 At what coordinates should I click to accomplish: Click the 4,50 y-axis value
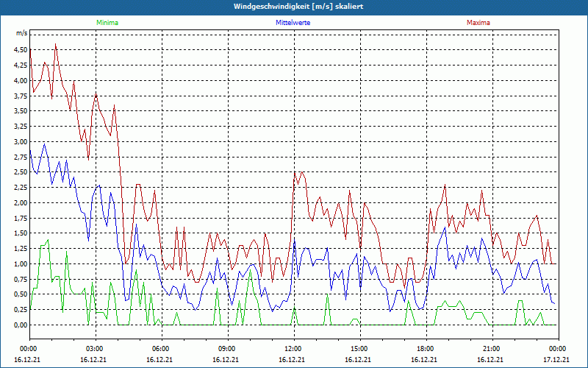(21, 50)
